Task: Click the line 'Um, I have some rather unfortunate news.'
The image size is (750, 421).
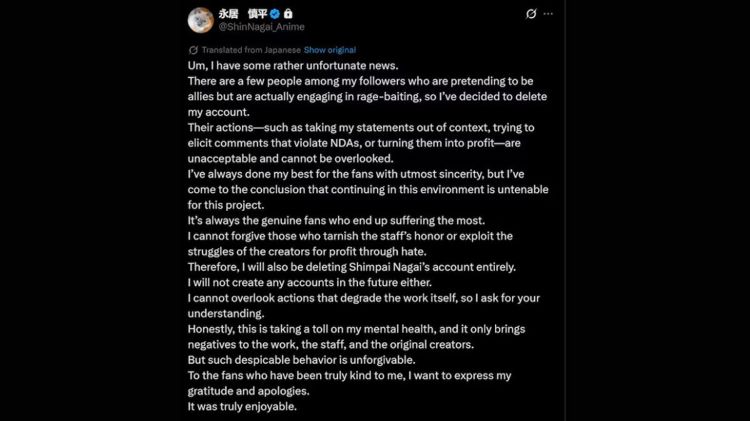Action: pos(289,64)
